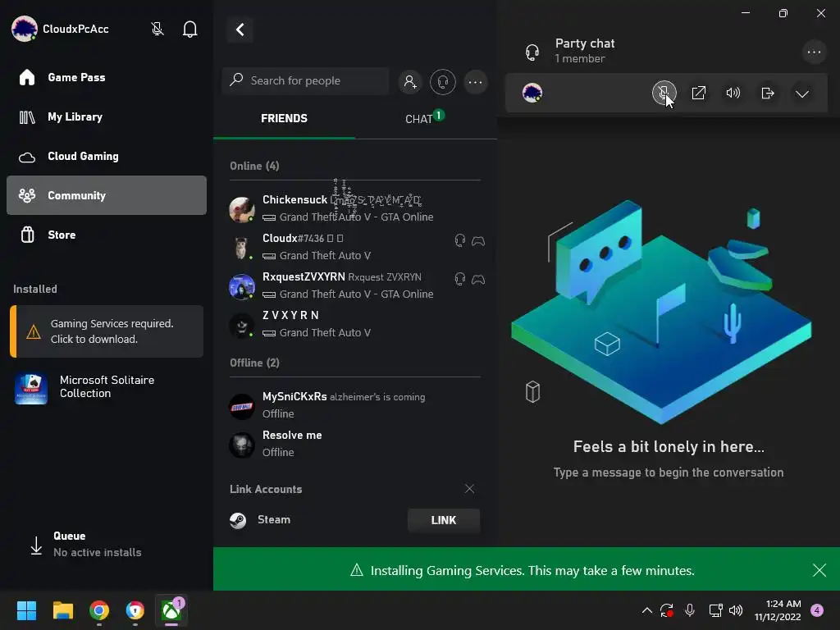The image size is (840, 630).
Task: Open File Explorer from the taskbar
Action: [62, 610]
